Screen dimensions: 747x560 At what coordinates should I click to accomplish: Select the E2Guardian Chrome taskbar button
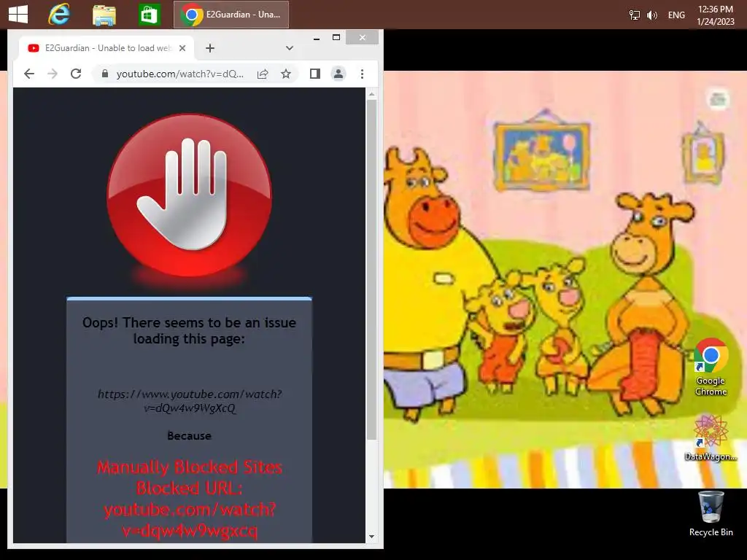(231, 15)
